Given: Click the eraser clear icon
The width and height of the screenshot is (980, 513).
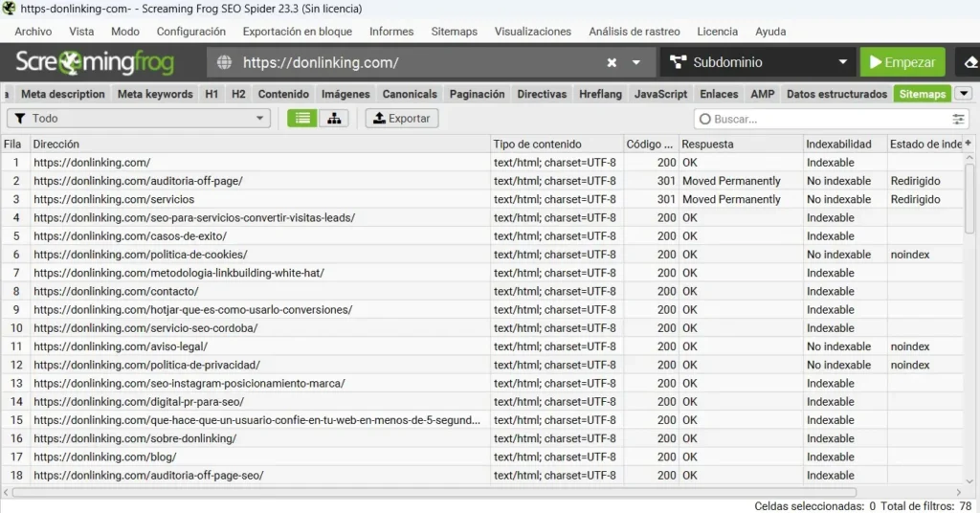Looking at the screenshot, I should coord(970,62).
